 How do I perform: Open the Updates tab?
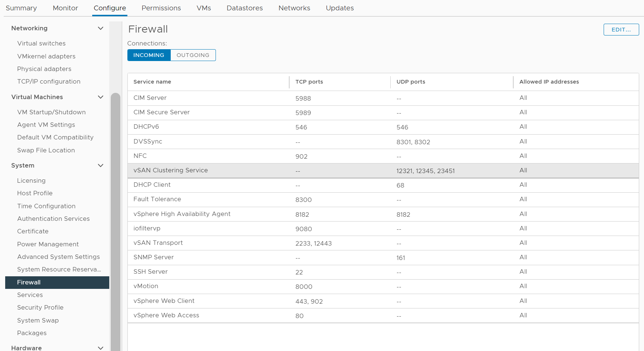pos(340,8)
